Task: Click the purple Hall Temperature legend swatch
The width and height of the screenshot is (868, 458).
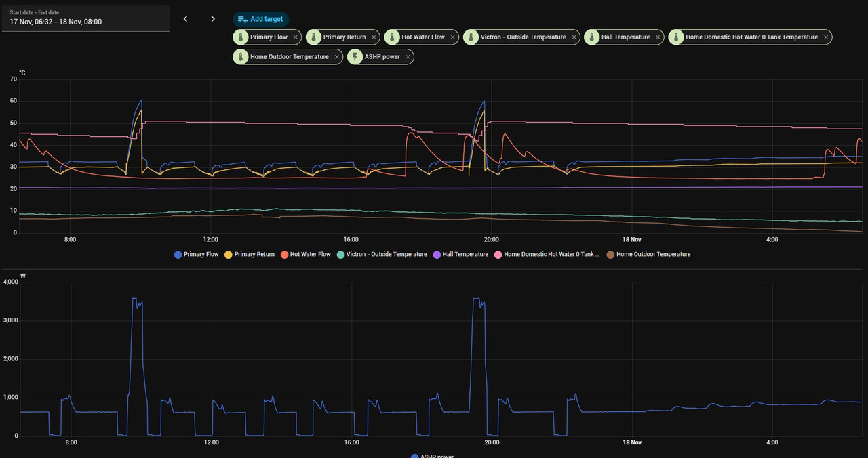Action: click(x=437, y=255)
